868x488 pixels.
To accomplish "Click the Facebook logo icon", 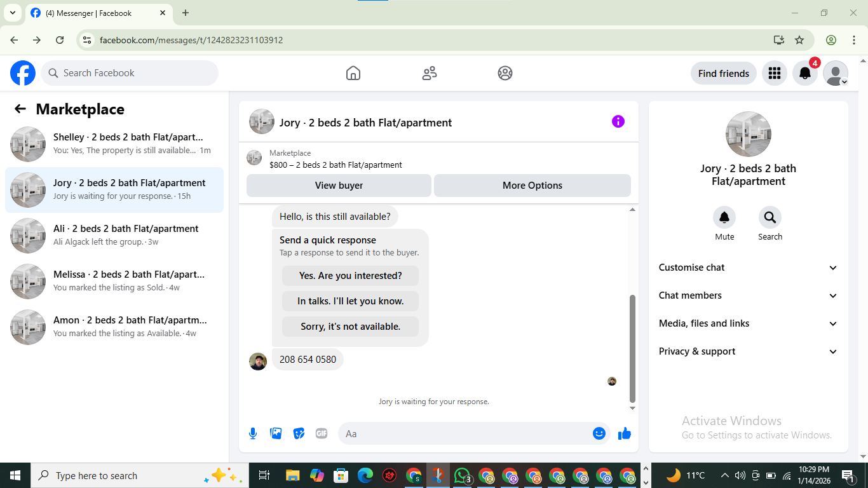I will click(x=23, y=73).
